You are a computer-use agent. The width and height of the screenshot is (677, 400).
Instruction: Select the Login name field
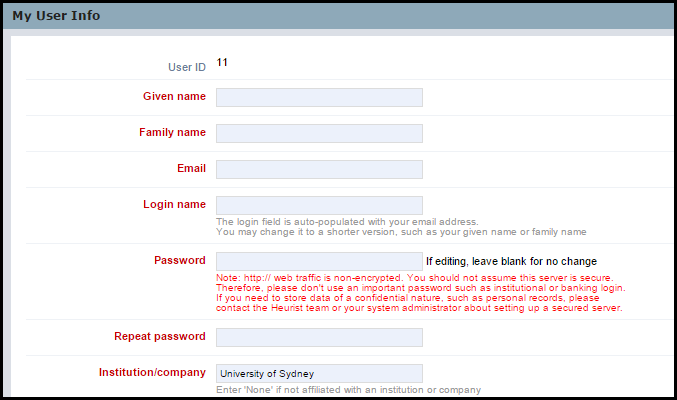coord(319,205)
